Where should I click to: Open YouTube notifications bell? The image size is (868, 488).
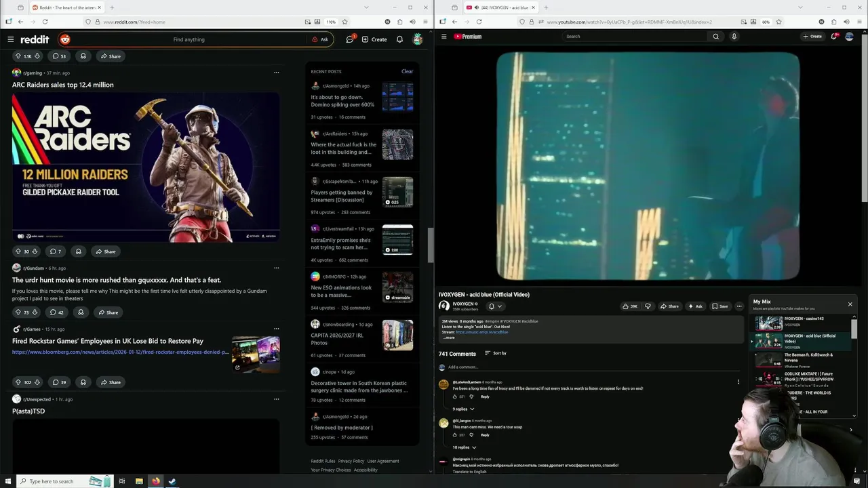pos(834,37)
